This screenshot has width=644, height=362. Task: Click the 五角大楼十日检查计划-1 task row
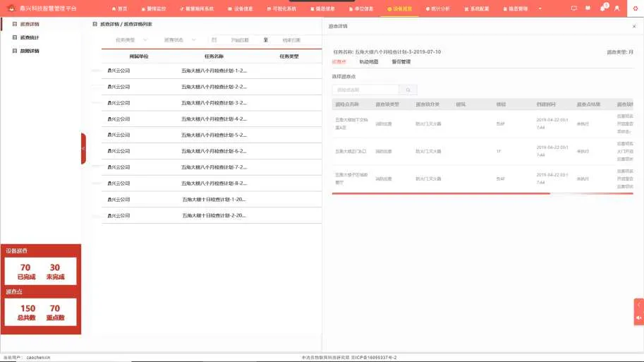213,200
